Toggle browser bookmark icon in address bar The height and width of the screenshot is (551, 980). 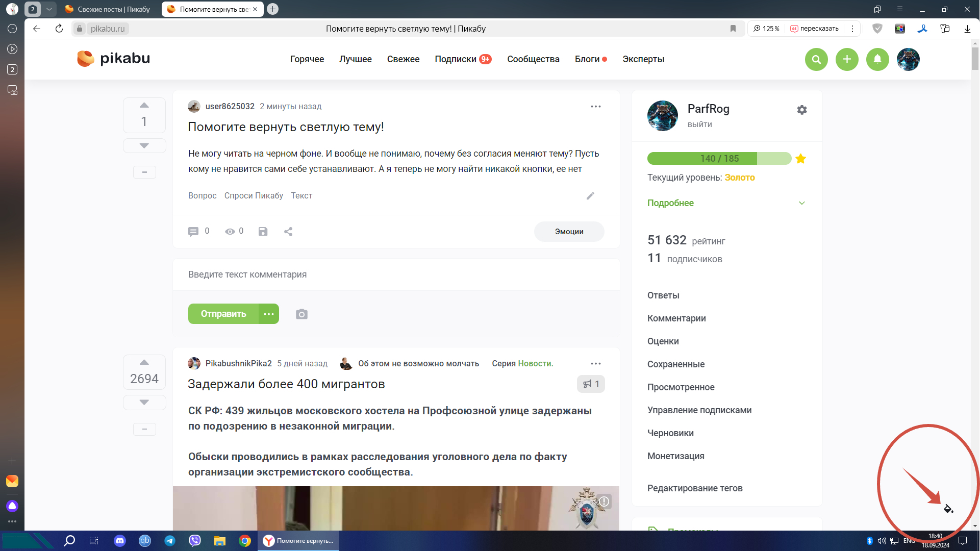coord(733,29)
